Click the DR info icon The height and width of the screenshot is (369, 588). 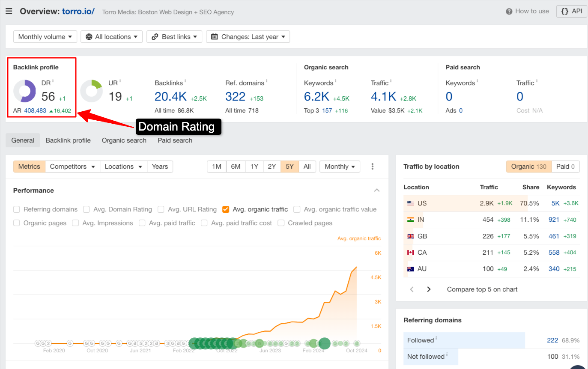(53, 81)
